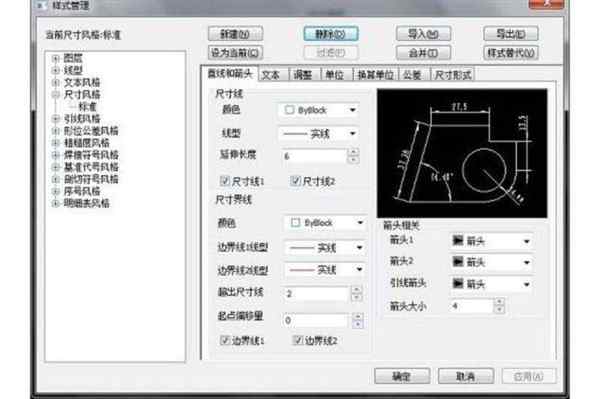Click the 导出(E) button

coord(511,34)
